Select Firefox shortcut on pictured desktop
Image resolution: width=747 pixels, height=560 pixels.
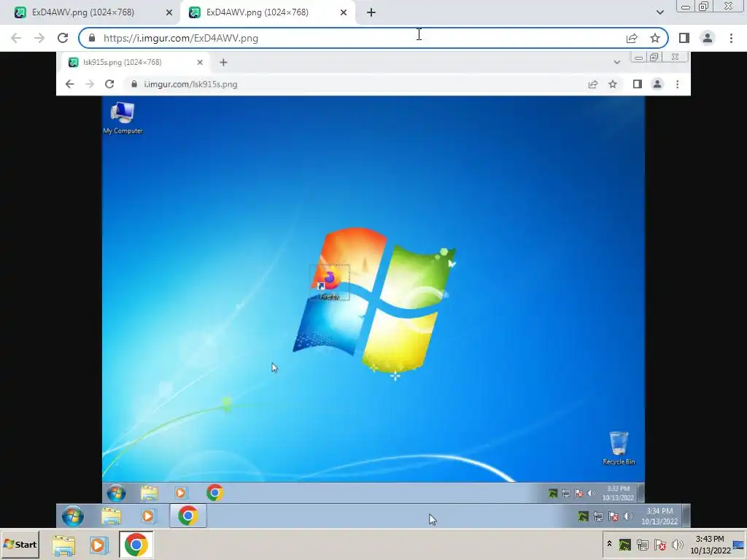coord(329,283)
